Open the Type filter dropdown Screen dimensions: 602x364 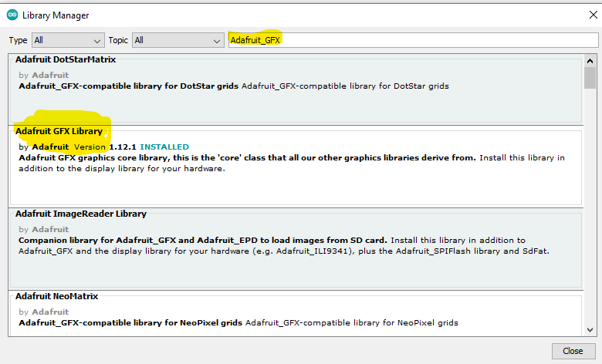68,40
